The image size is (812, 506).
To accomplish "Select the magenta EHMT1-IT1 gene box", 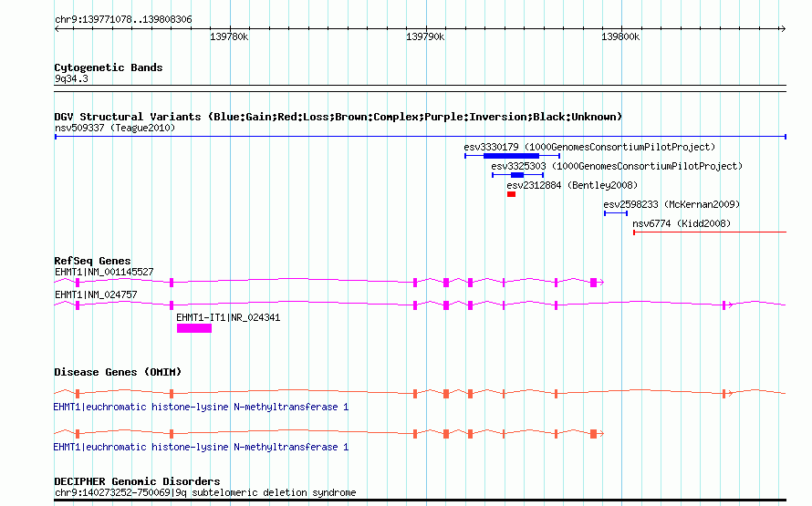I will (194, 328).
